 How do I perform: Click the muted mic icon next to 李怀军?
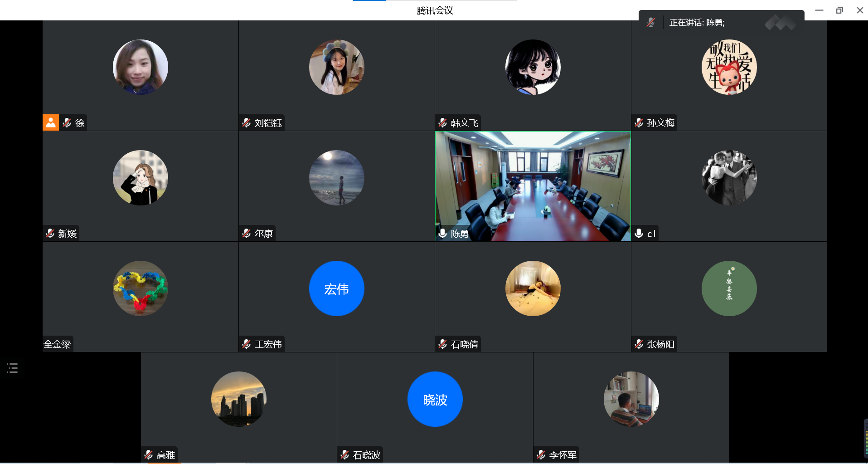tap(541, 455)
